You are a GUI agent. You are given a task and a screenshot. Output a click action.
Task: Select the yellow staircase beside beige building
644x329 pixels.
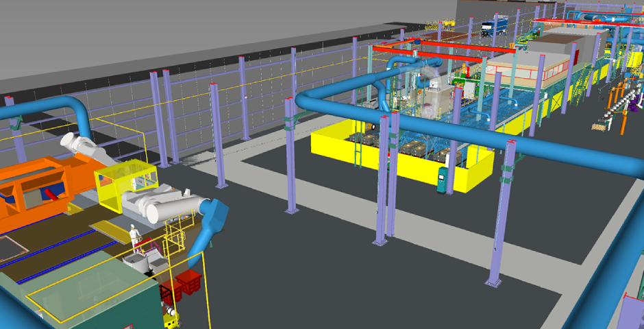(x=582, y=88)
